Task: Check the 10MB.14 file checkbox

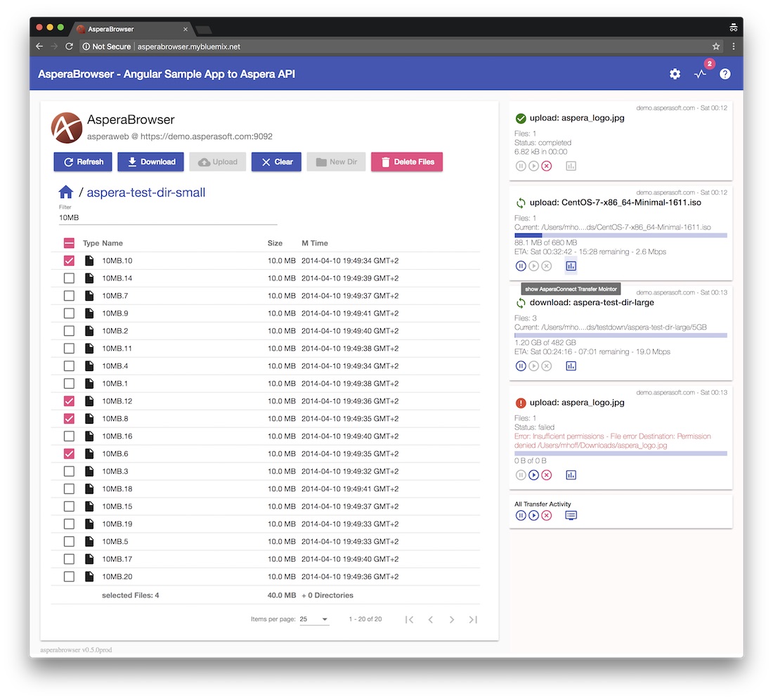Action: point(69,278)
